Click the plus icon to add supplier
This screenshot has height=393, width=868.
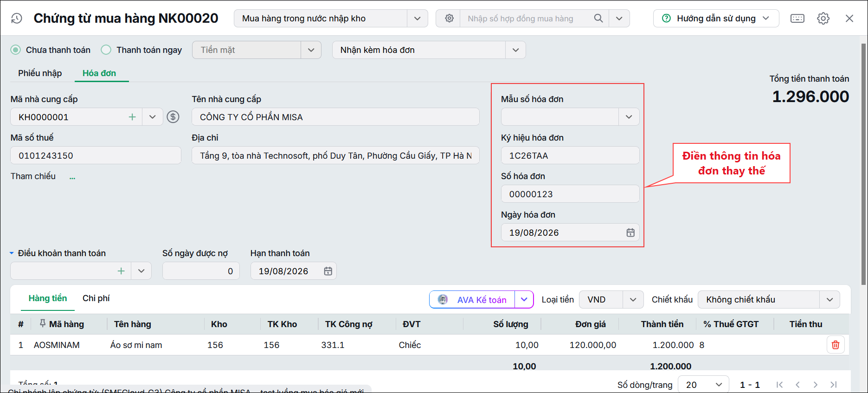(132, 117)
